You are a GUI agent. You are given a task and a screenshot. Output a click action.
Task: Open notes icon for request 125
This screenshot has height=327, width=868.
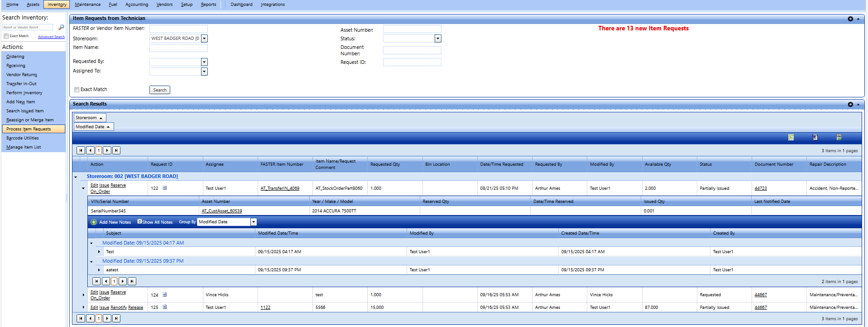click(165, 307)
